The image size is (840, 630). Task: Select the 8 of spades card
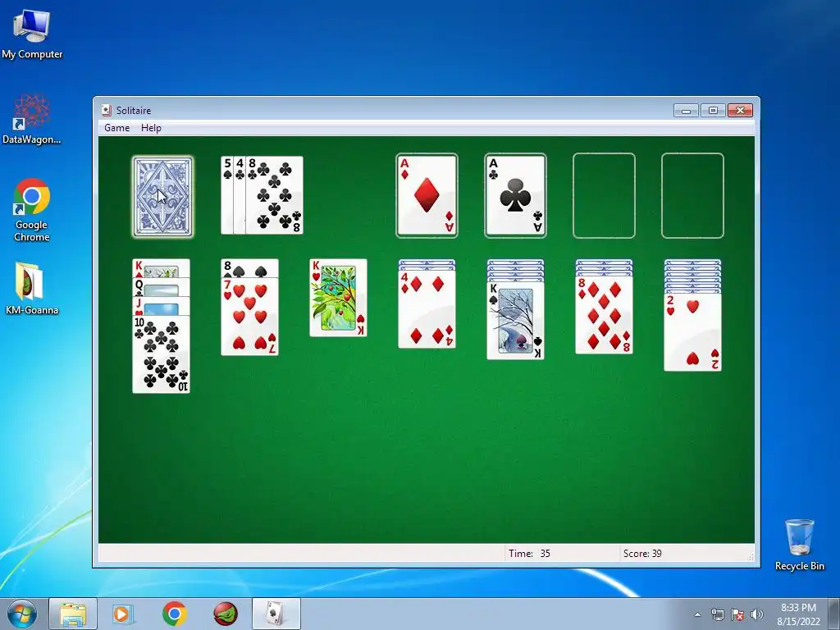pos(249,268)
